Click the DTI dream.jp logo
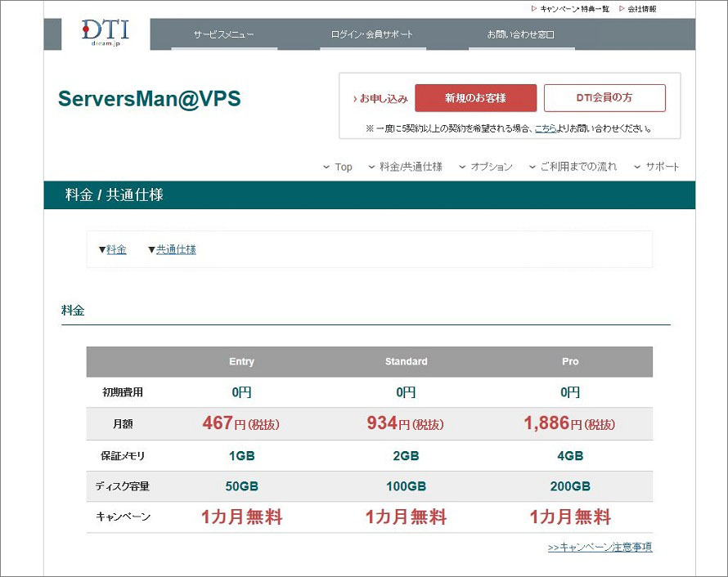Viewport: 728px width, 577px height. click(106, 33)
